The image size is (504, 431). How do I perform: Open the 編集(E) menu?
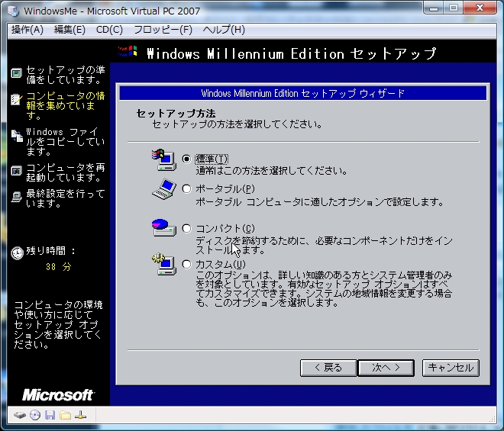point(69,30)
